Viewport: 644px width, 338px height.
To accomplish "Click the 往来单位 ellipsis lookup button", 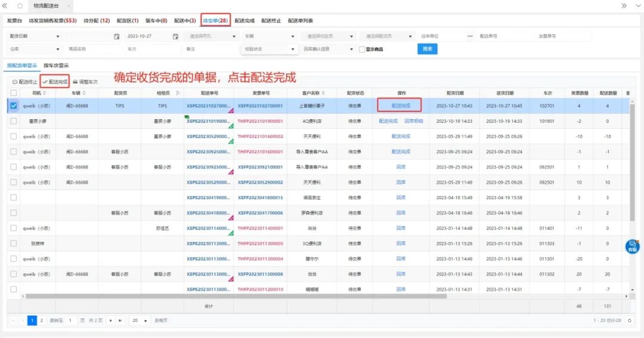I will [x=470, y=36].
